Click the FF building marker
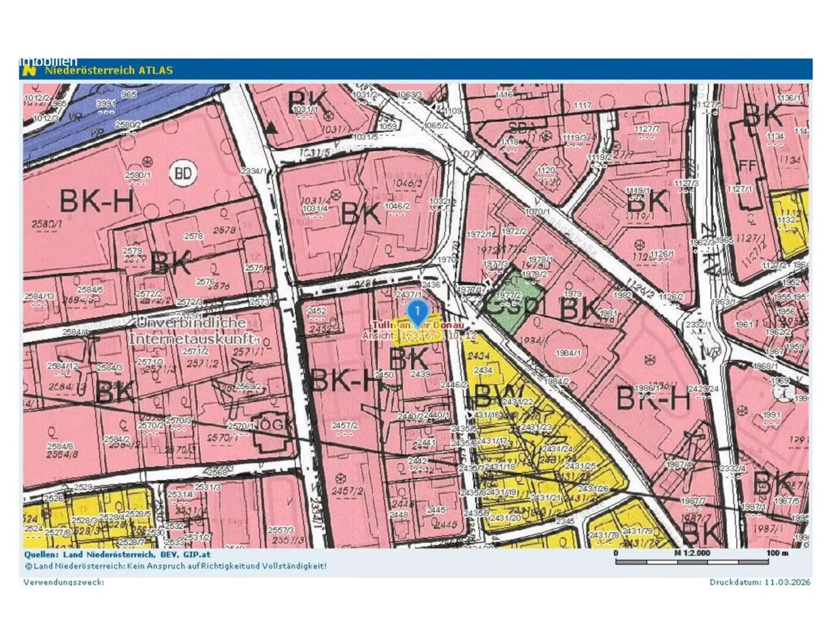 pos(748,166)
